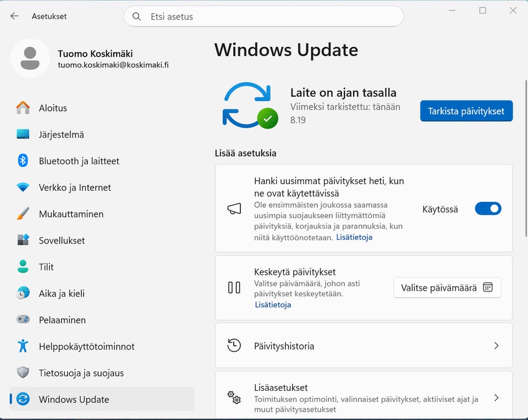
Task: Maximize the Asetukset window
Action: tap(482, 10)
